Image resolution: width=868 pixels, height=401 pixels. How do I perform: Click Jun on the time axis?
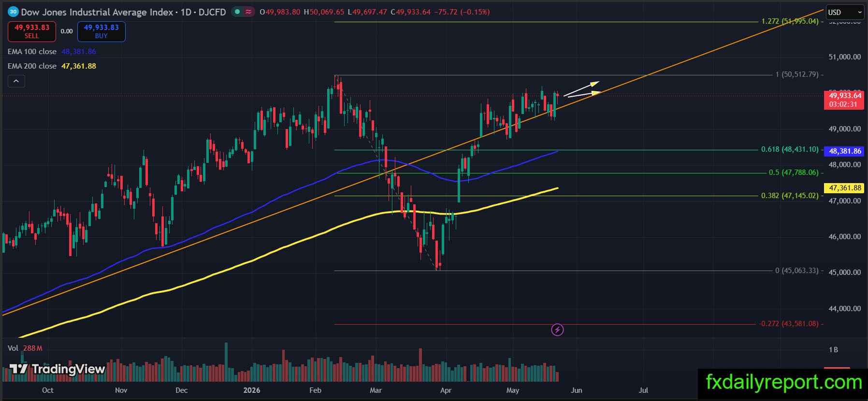coord(577,390)
